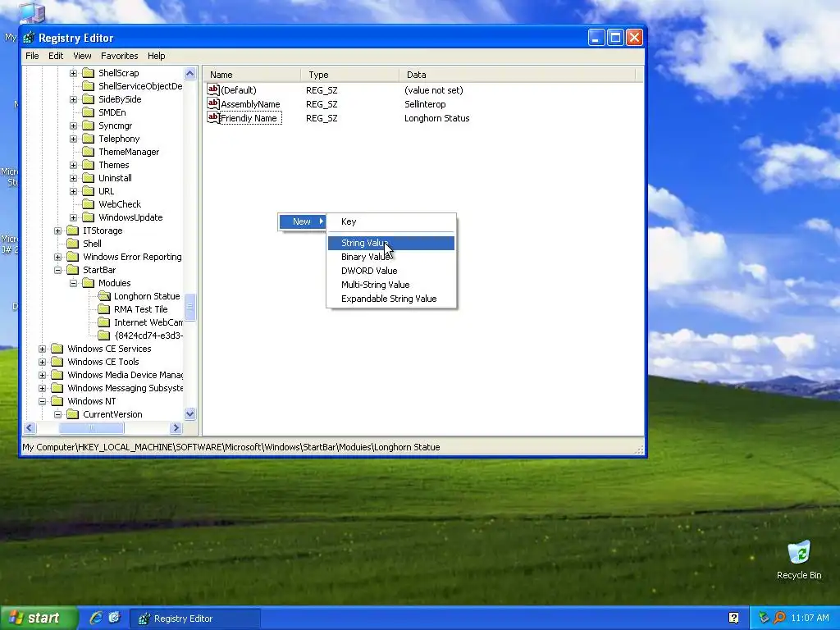
Task: Click the Themes folder icon
Action: coord(89,165)
